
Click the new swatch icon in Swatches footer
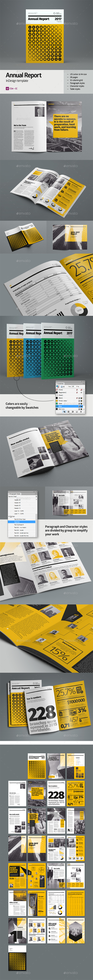(76, 412)
